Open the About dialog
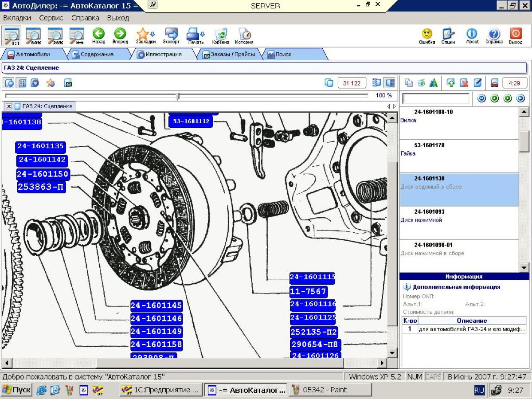532x399 pixels. (x=472, y=36)
